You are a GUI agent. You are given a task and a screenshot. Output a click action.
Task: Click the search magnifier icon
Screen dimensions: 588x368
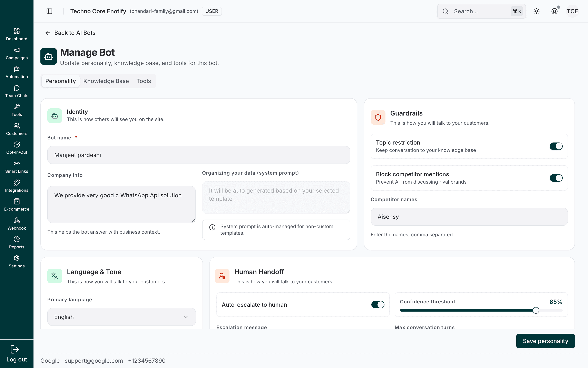point(445,11)
